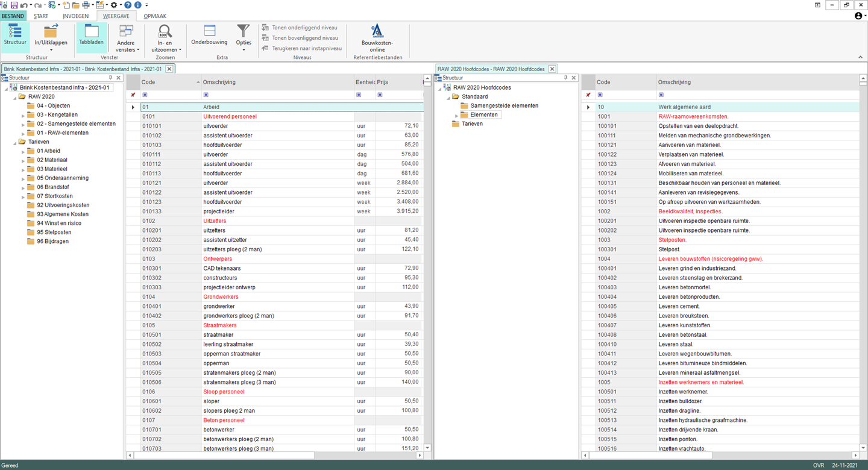Expand the 03 - Kengetallen folder
Image resolution: width=868 pixels, height=470 pixels.
pyautogui.click(x=24, y=115)
